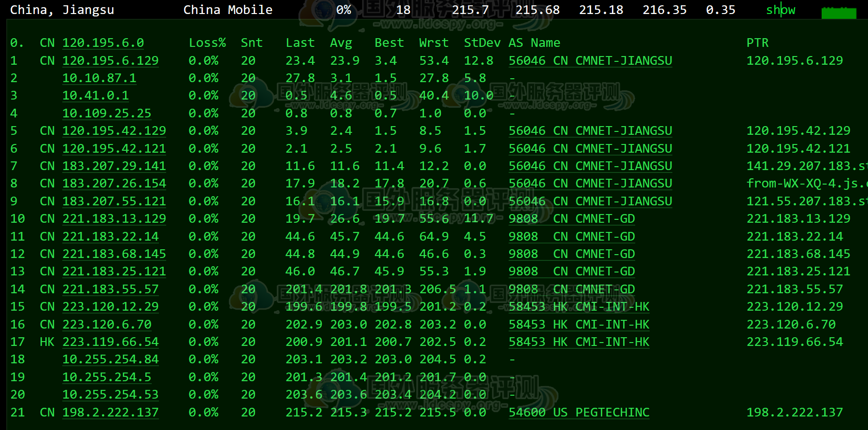The height and width of the screenshot is (430, 868).
Task: Select StDev value 12.8 in hop 1
Action: point(479,61)
